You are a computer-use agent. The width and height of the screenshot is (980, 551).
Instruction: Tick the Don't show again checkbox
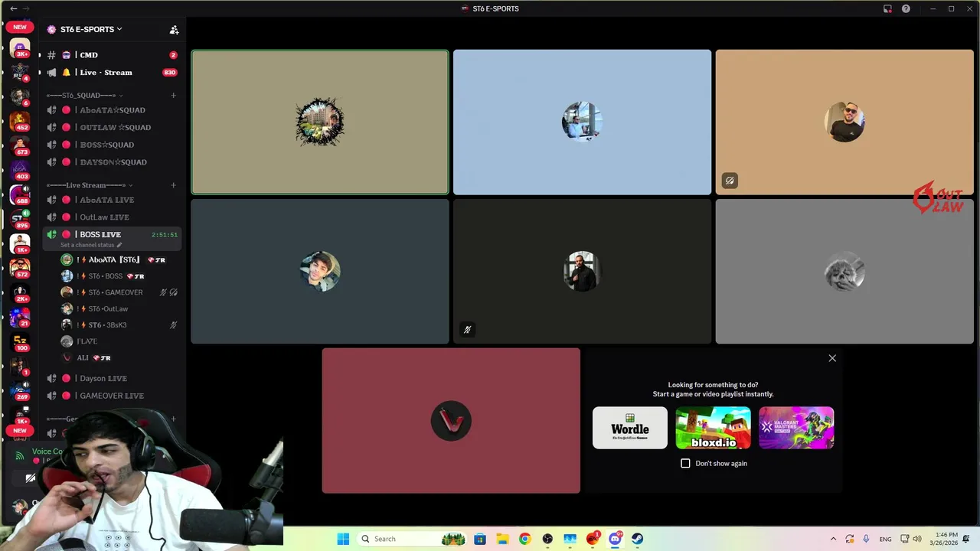click(685, 463)
